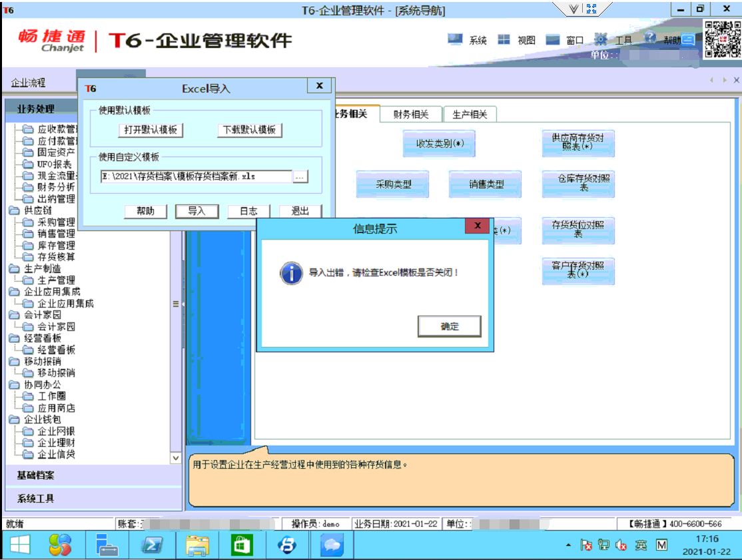Click the QR code image

722,39
